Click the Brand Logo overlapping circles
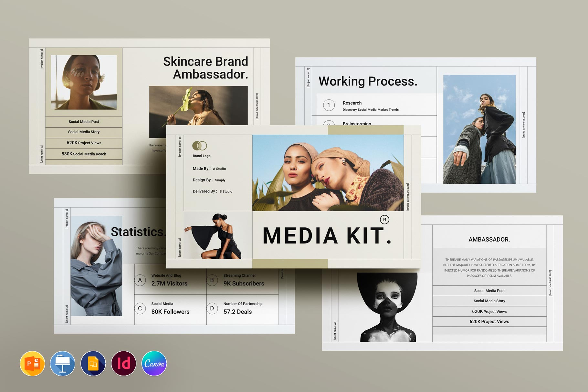This screenshot has width=588, height=392. click(199, 146)
